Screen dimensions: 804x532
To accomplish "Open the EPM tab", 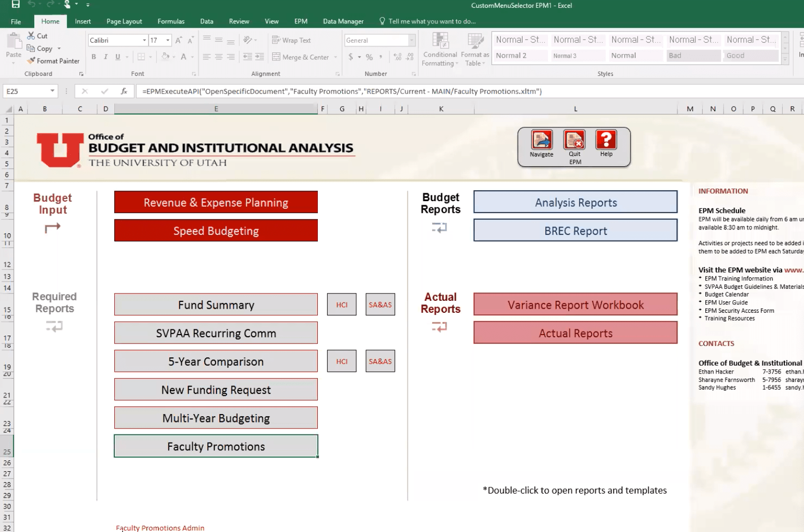I will tap(301, 21).
